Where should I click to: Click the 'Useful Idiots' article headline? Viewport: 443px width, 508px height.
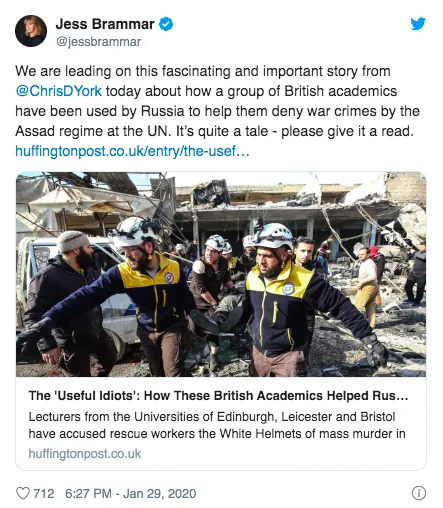pyautogui.click(x=218, y=395)
